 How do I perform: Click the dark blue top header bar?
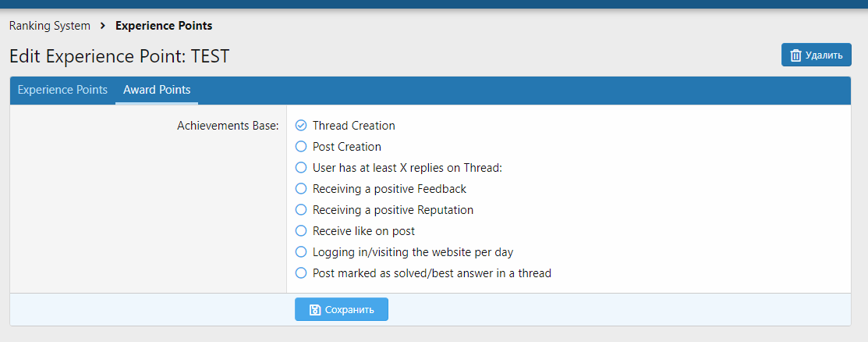[x=434, y=3]
